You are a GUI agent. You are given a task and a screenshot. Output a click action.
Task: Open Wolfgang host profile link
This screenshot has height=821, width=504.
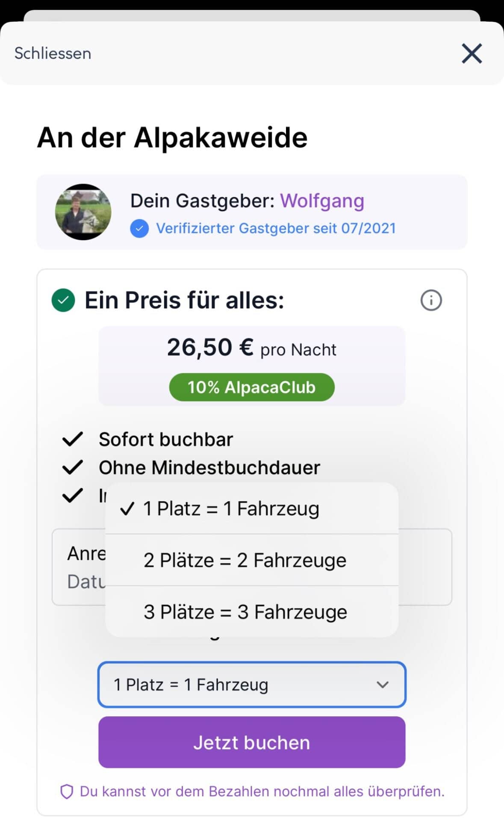(322, 201)
